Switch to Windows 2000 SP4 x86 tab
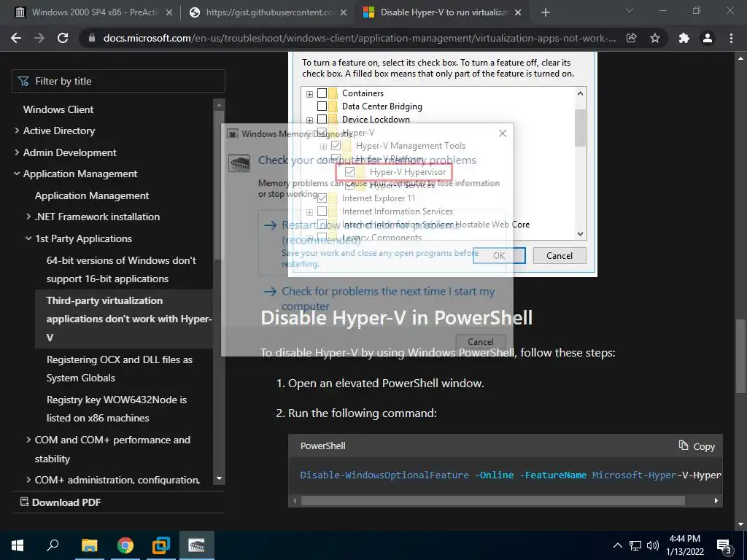 pyautogui.click(x=93, y=12)
